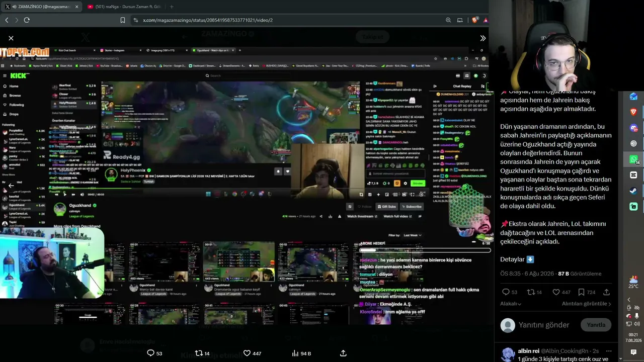Open Brave from the taskbar
The height and width of the screenshot is (362, 644).
coord(633,112)
